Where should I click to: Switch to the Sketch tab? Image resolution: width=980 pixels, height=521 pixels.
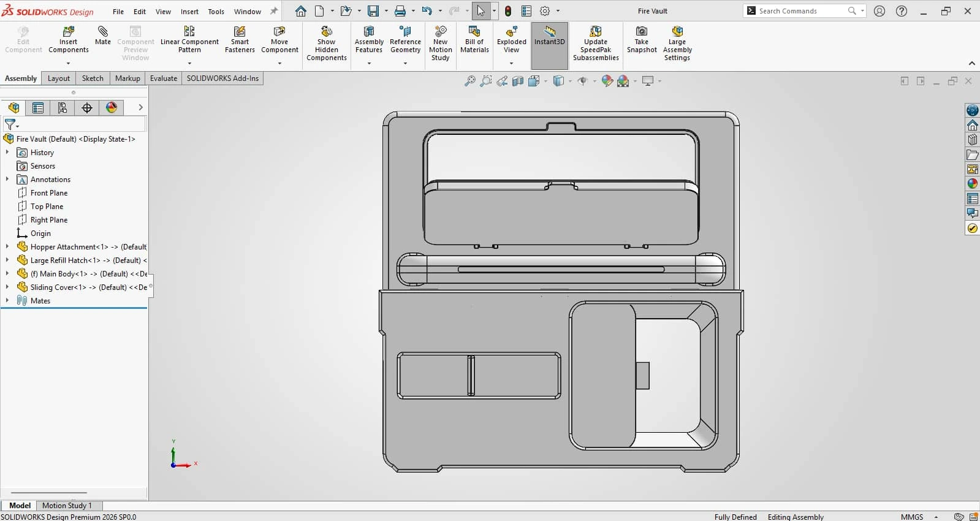click(x=93, y=78)
